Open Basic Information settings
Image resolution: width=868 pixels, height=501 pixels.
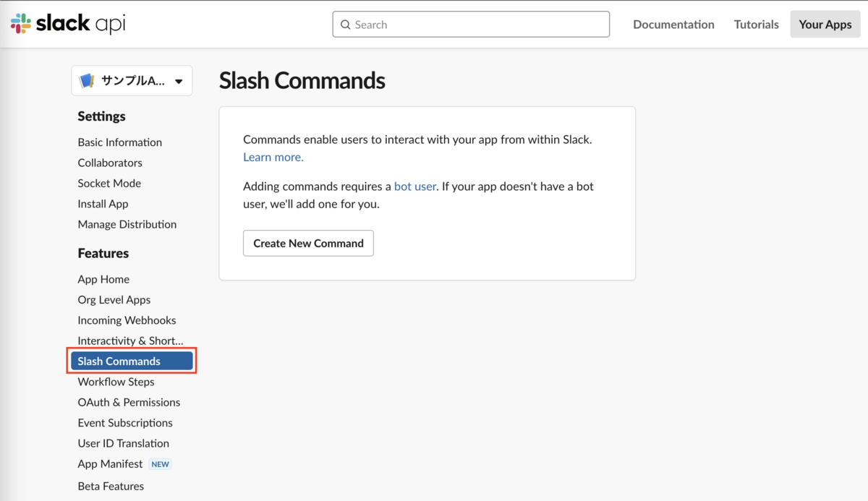pos(120,142)
